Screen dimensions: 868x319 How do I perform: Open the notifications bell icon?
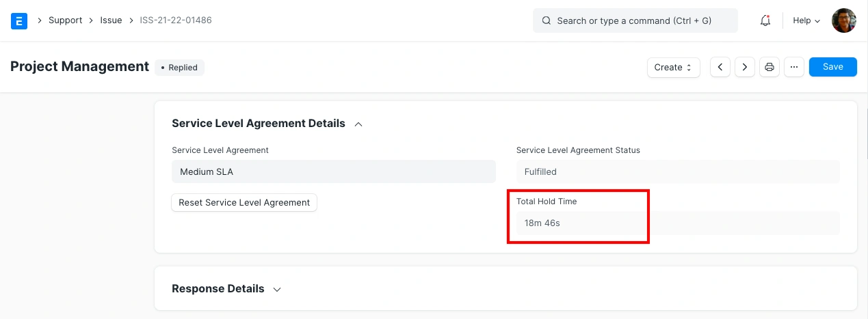point(765,20)
